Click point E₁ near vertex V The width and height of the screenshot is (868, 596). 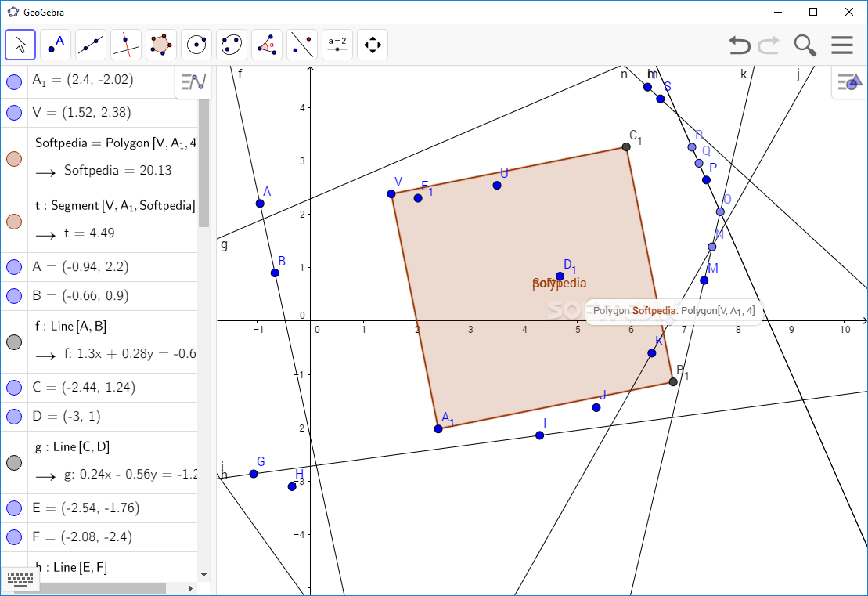418,198
